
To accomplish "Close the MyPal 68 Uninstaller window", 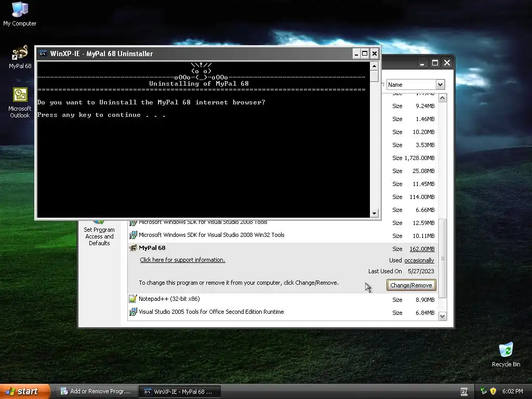I will (374, 54).
